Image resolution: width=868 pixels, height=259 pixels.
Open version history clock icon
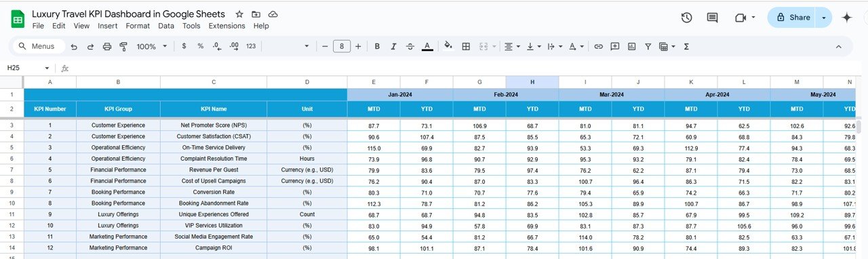click(686, 18)
